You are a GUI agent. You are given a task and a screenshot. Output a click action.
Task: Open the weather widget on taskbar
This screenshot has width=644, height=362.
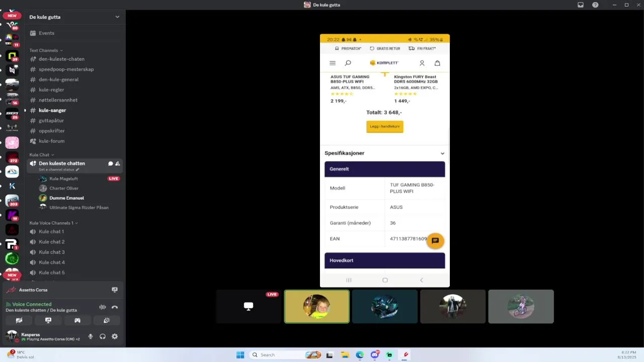pos(20,354)
